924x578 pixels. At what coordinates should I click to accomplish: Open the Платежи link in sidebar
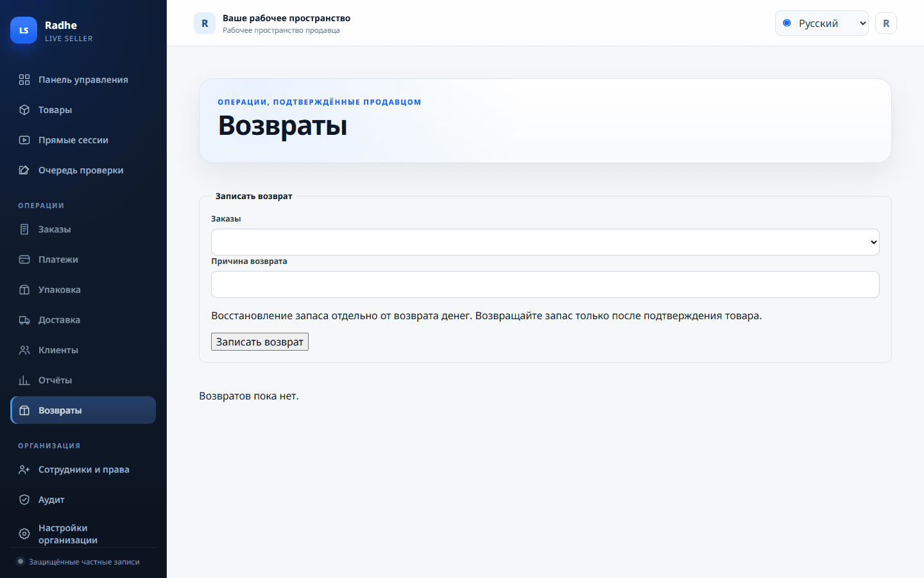click(83, 259)
